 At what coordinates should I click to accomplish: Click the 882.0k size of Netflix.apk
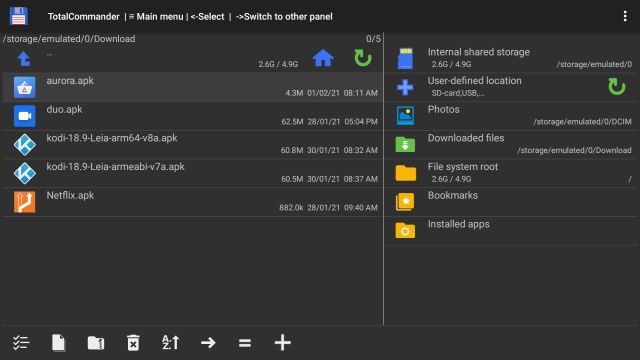pos(291,208)
